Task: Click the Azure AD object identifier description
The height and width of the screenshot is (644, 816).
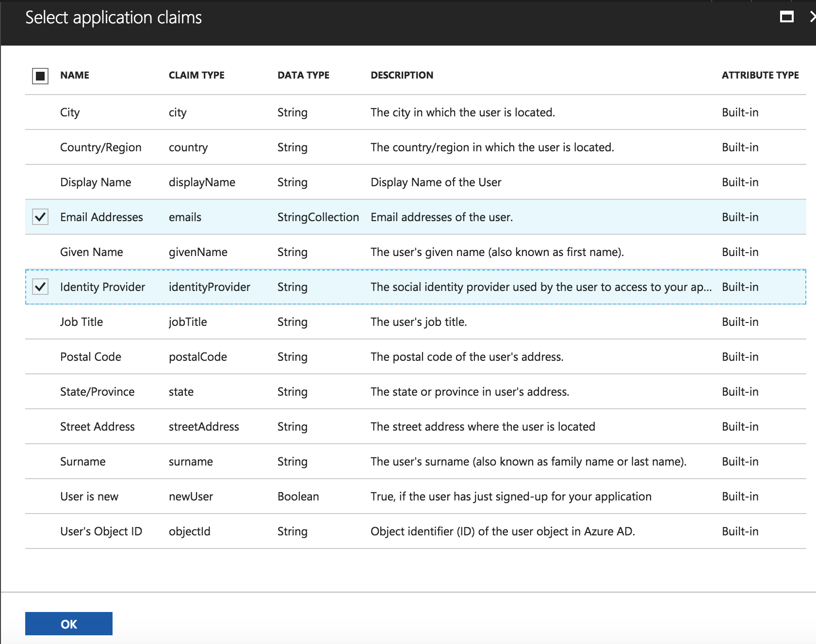Action: [x=503, y=531]
